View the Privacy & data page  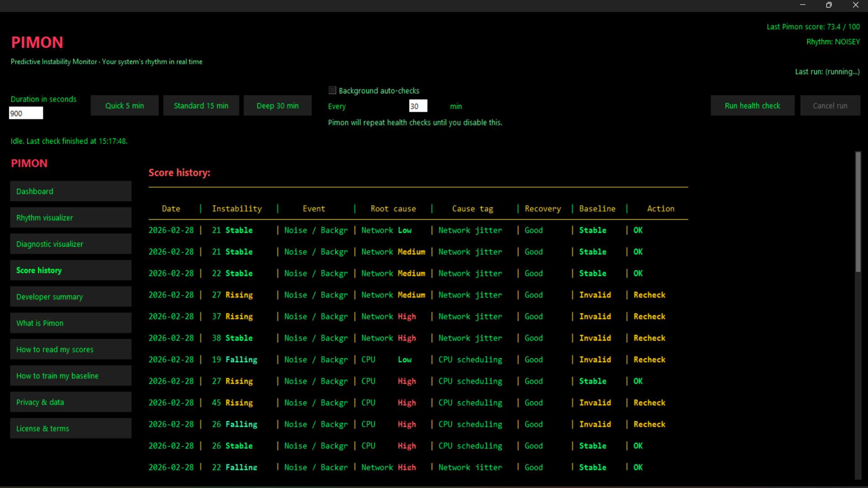[71, 402]
